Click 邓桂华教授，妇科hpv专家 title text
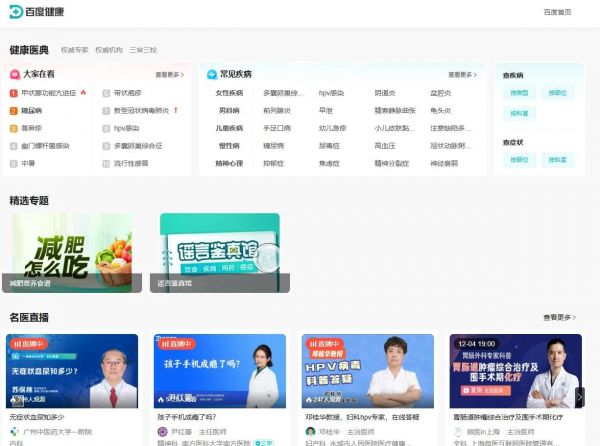The image size is (600, 446). tap(362, 417)
